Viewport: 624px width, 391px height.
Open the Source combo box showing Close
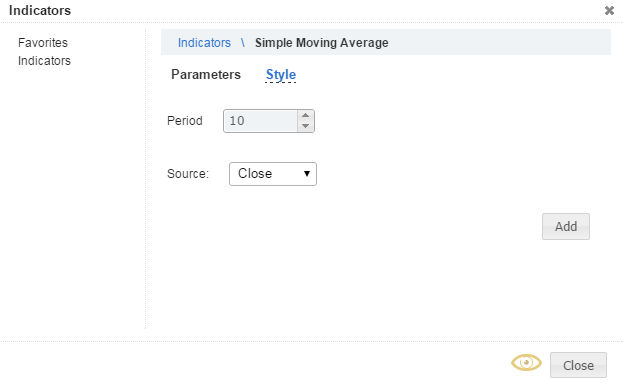pos(273,174)
